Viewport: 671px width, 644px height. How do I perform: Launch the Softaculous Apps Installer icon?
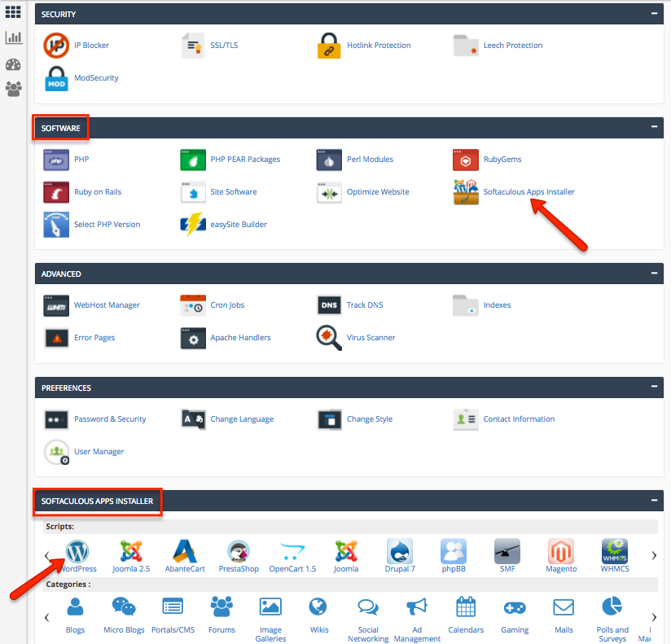point(466,192)
